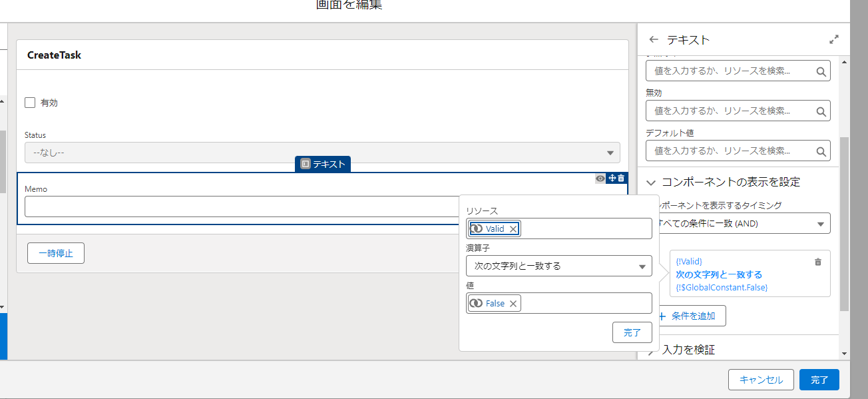Click the properties panel scrollbar thumb
This screenshot has height=399, width=868.
[x=844, y=224]
